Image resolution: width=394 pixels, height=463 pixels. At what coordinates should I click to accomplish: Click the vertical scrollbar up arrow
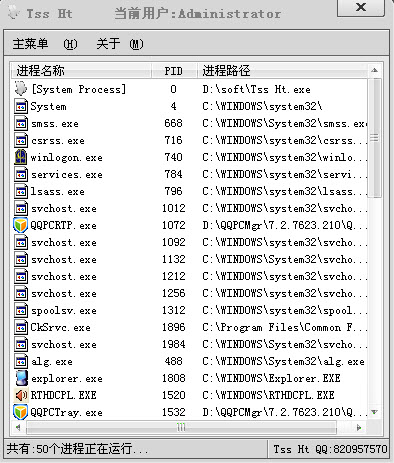374,70
